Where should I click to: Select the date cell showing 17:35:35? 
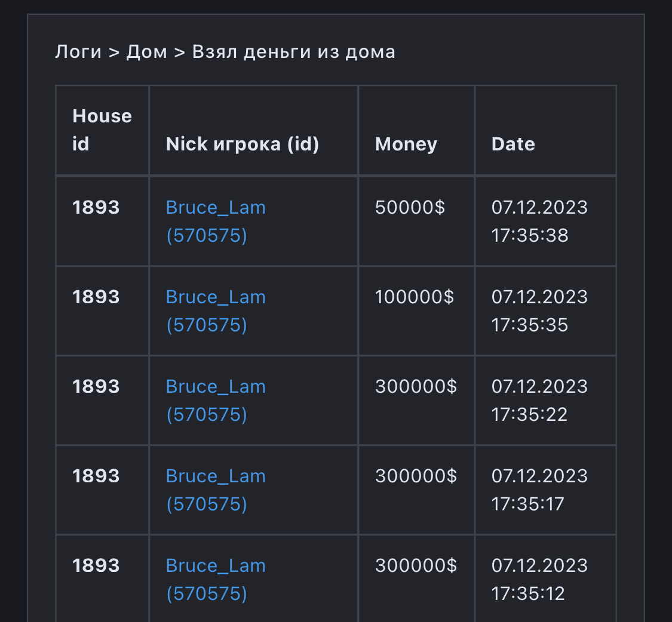tap(539, 311)
